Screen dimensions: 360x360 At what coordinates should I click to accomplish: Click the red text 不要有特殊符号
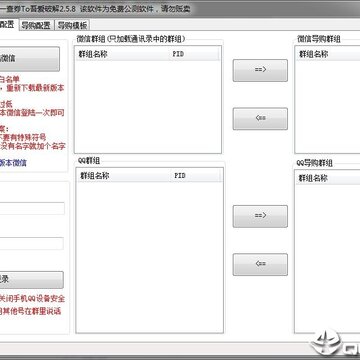(23, 137)
